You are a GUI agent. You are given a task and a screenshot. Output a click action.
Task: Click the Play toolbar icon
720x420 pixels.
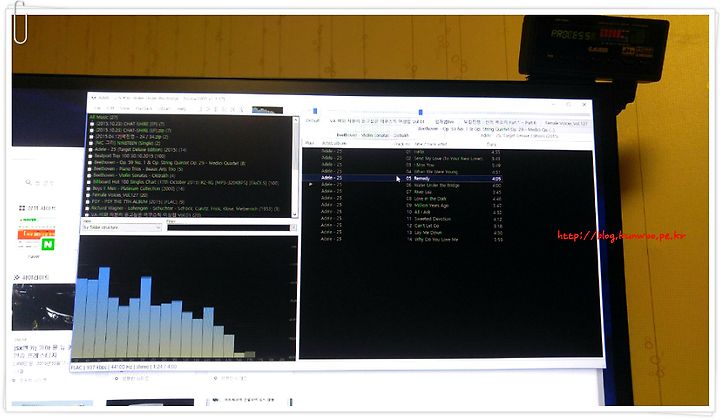pos(208,109)
